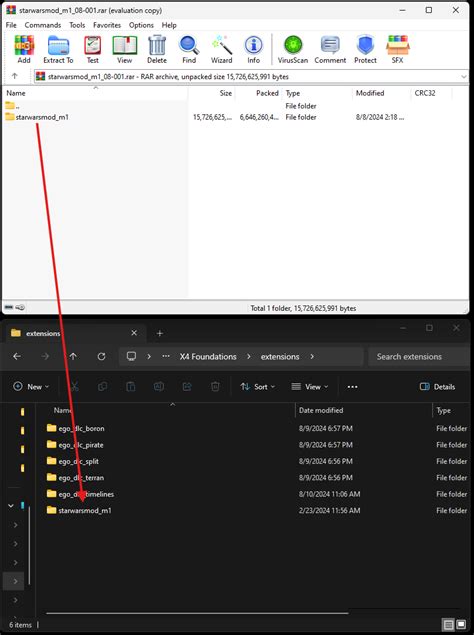Select the ego_dlc_pirate folder
474x635 pixels.
pos(75,445)
